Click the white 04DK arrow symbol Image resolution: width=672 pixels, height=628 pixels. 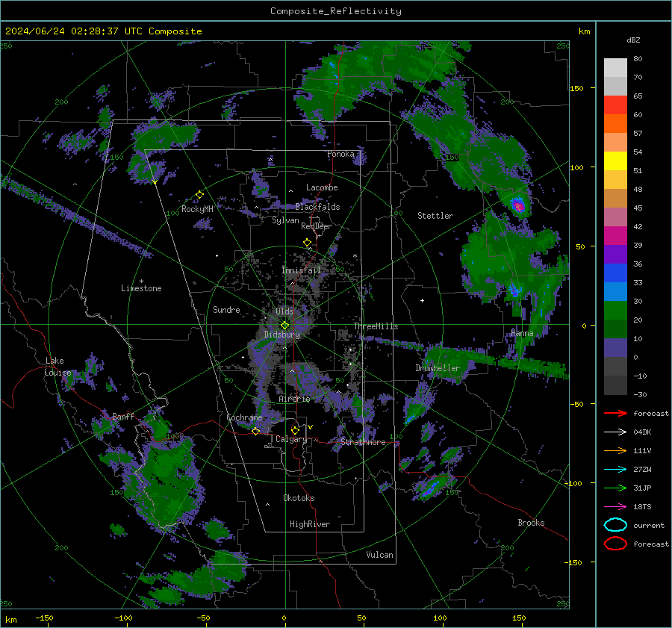(x=615, y=432)
